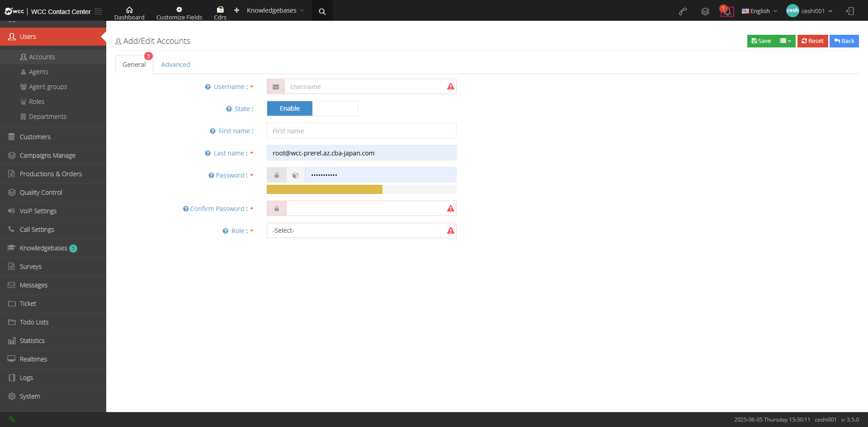Open the Role select dropdown
868x427 pixels.
(361, 230)
